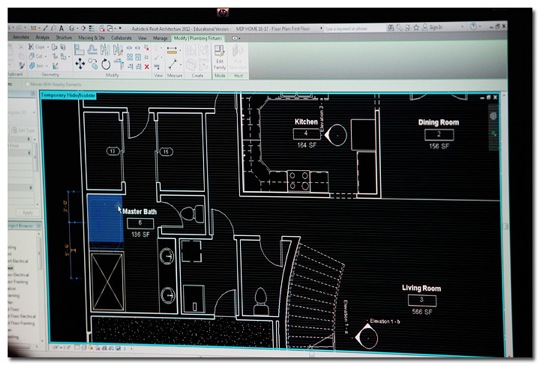540x365 pixels.
Task: Click the keyword search input field
Action: [354, 29]
